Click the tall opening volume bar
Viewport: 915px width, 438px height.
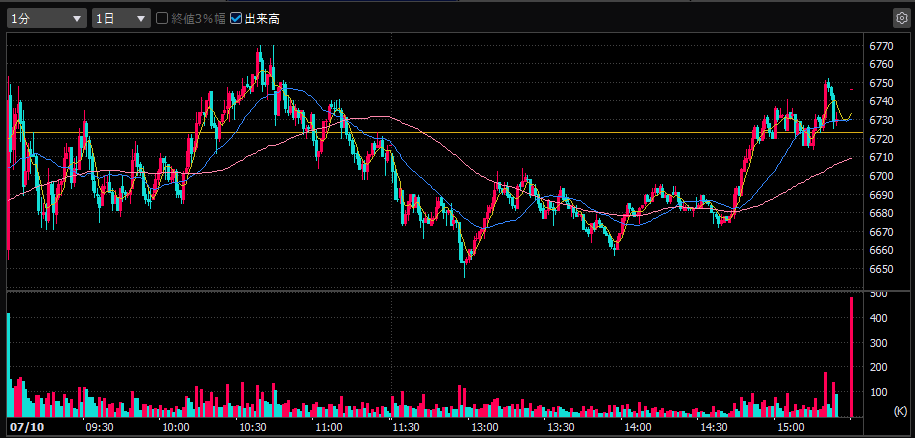point(9,365)
